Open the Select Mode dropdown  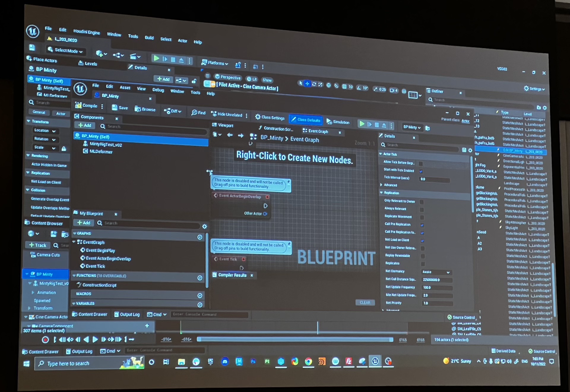pos(65,50)
